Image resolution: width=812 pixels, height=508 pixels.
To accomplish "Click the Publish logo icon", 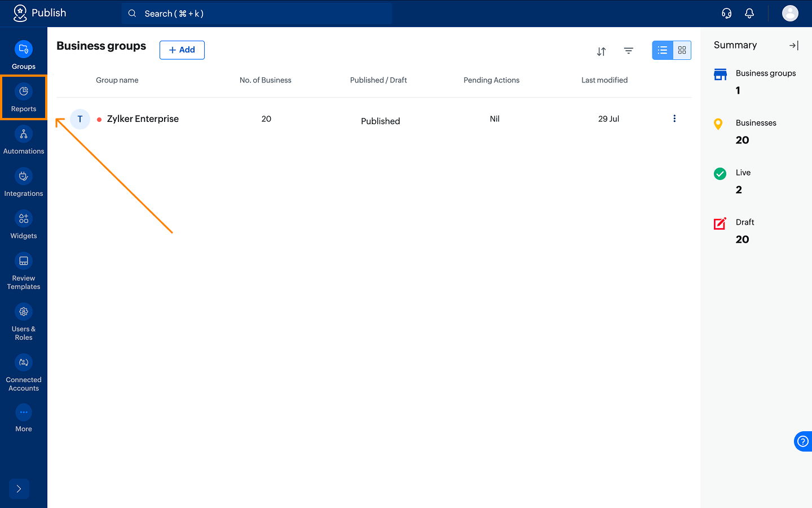I will 20,13.
